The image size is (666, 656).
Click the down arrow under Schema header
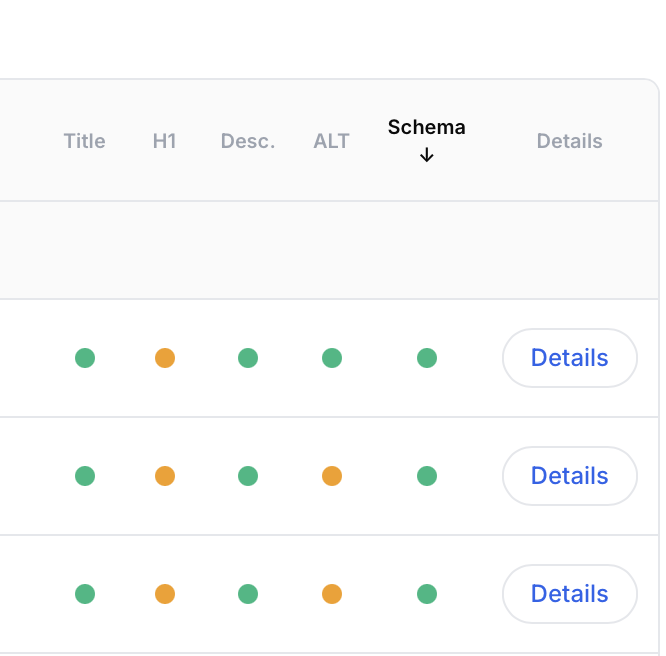pos(427,155)
